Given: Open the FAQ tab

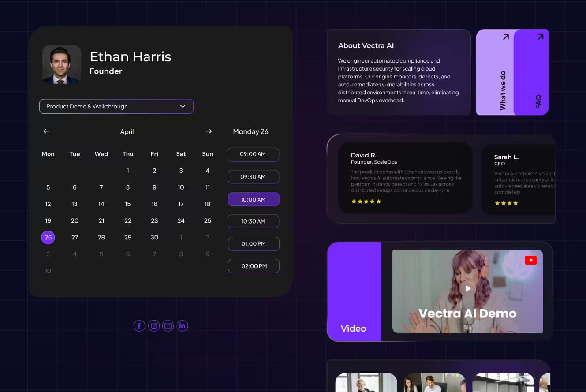Looking at the screenshot, I should point(531,72).
